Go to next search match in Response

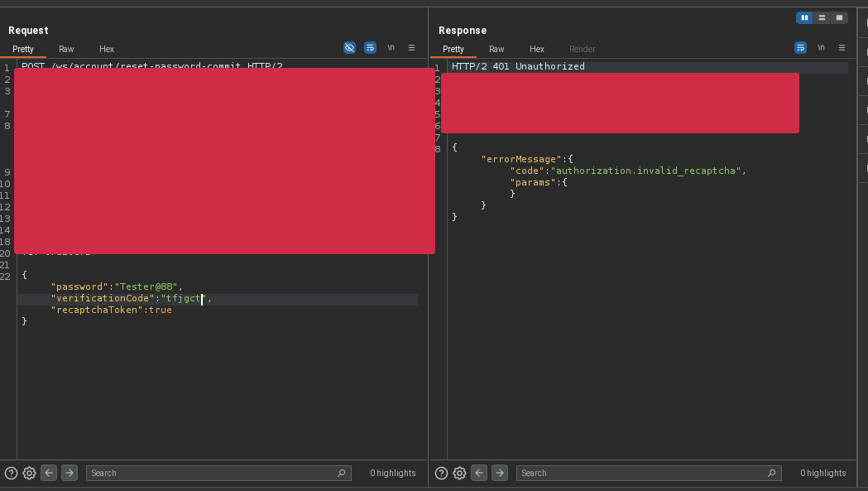pyautogui.click(x=500, y=473)
